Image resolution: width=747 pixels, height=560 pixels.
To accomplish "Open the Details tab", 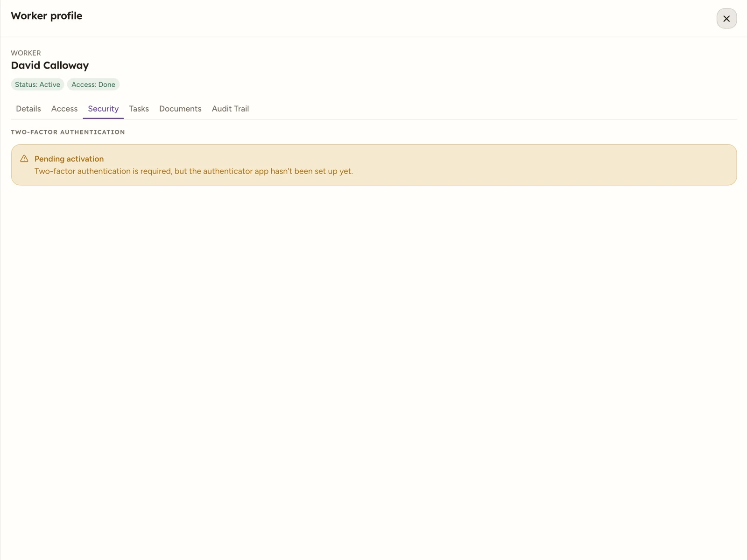I will 28,109.
